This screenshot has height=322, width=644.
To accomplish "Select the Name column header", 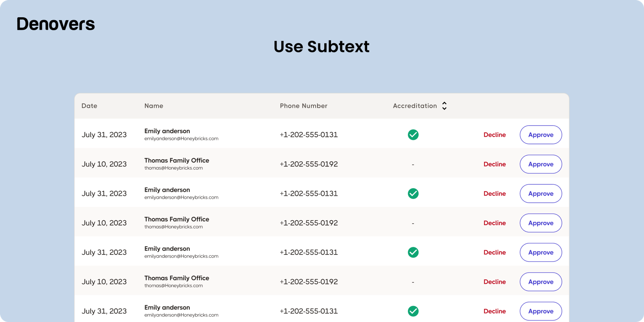I will coord(154,106).
